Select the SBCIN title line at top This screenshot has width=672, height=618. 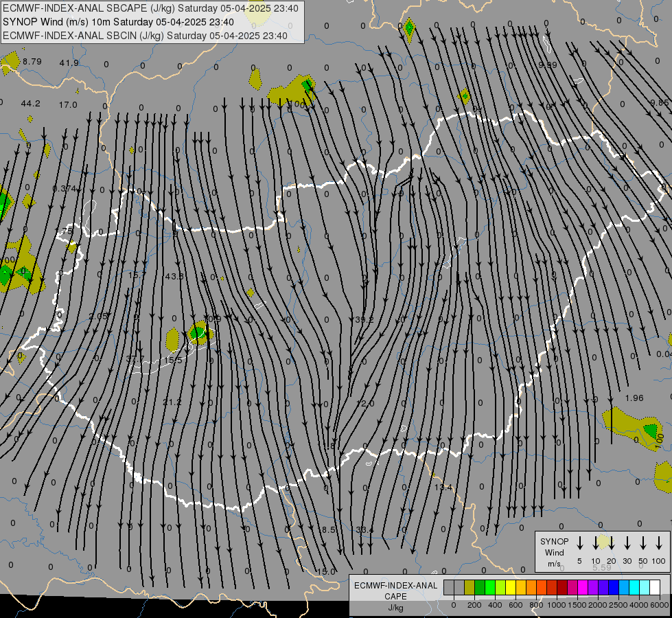click(145, 36)
